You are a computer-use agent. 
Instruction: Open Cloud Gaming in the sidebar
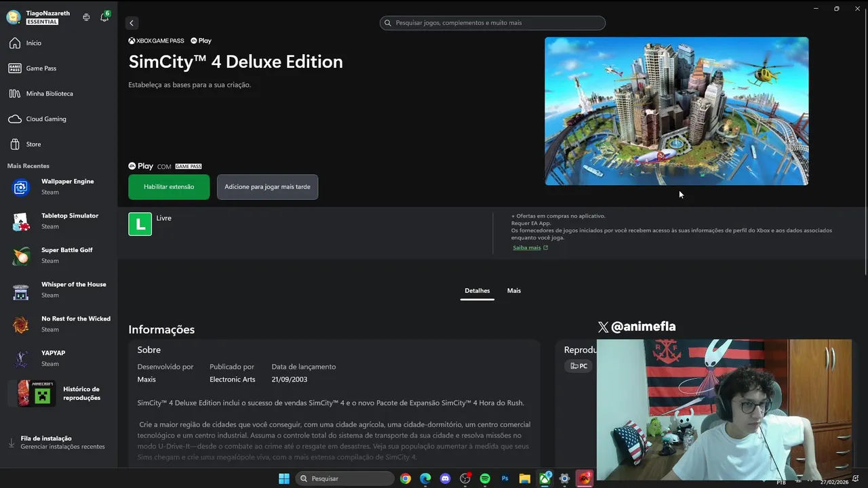pyautogui.click(x=58, y=119)
